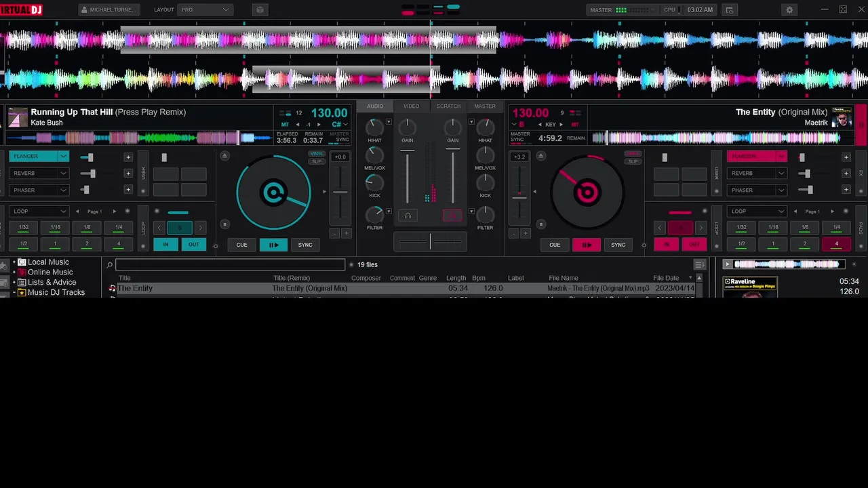Viewport: 868px width, 488px height.
Task: Open left deck Reverb effect dropdown arrow
Action: pos(63,174)
